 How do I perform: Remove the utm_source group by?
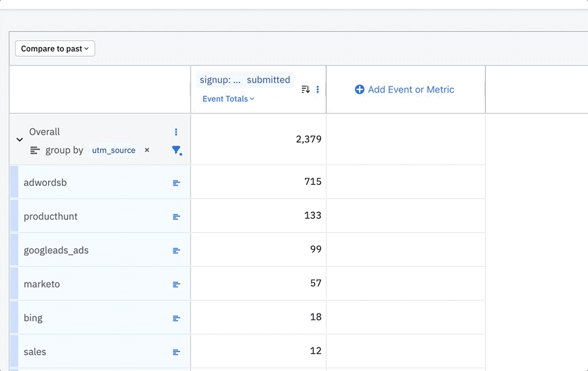click(x=147, y=150)
